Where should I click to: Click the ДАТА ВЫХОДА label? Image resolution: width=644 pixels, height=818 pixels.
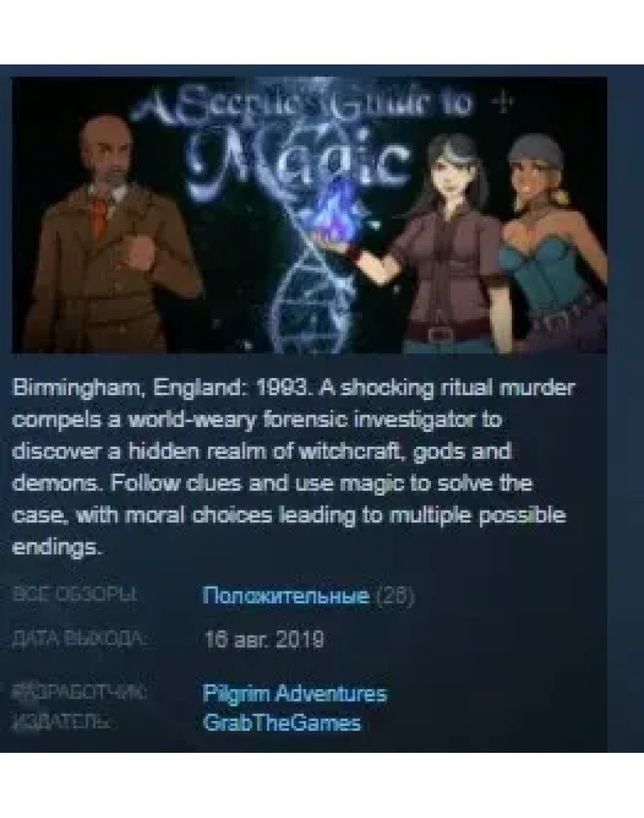79,638
